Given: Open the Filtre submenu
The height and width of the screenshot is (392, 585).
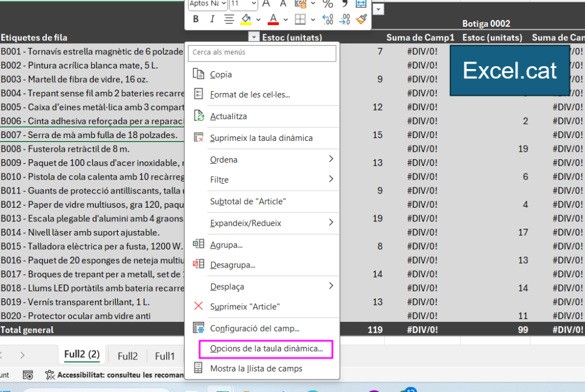Looking at the screenshot, I should (262, 180).
